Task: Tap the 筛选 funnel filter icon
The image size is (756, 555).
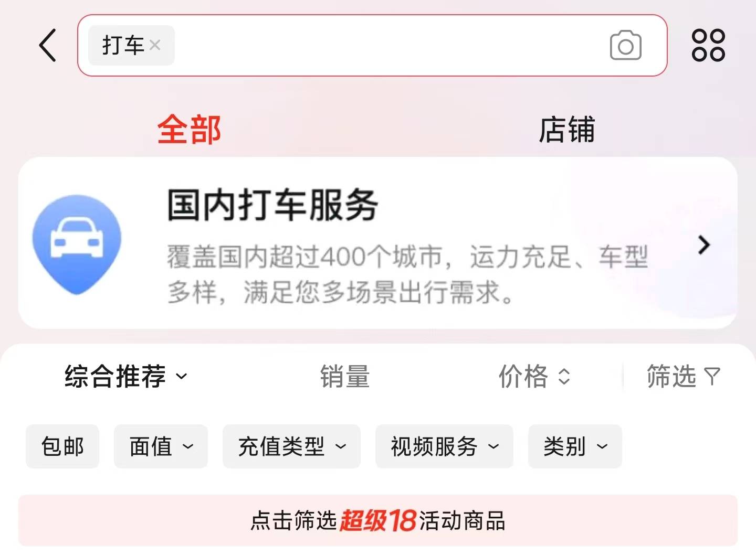Action: [x=712, y=376]
